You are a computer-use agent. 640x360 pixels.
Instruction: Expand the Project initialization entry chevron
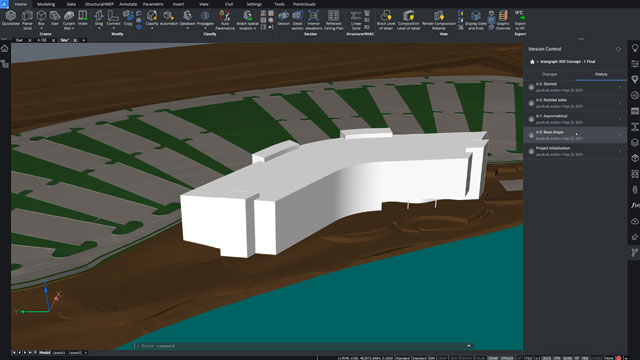pos(620,151)
